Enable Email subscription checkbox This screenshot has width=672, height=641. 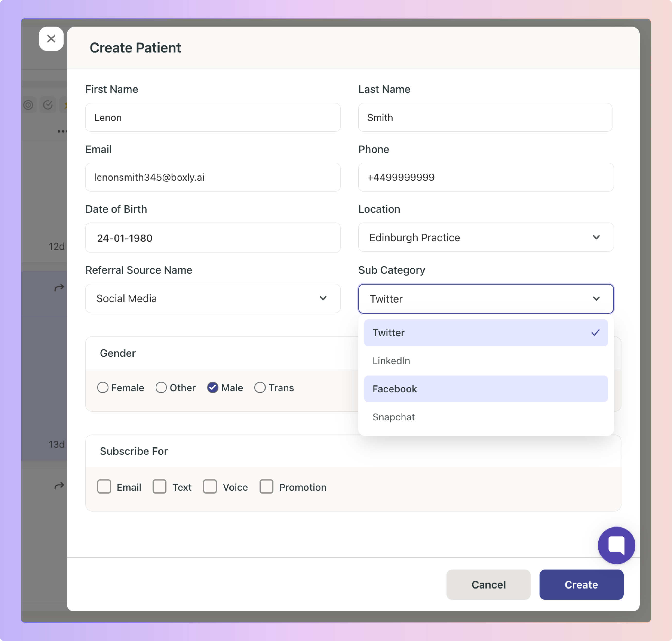click(x=104, y=487)
